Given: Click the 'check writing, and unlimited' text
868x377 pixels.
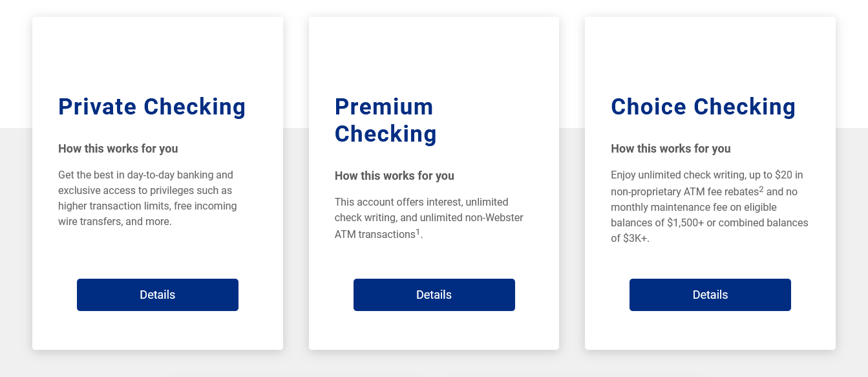Looking at the screenshot, I should (x=397, y=218).
